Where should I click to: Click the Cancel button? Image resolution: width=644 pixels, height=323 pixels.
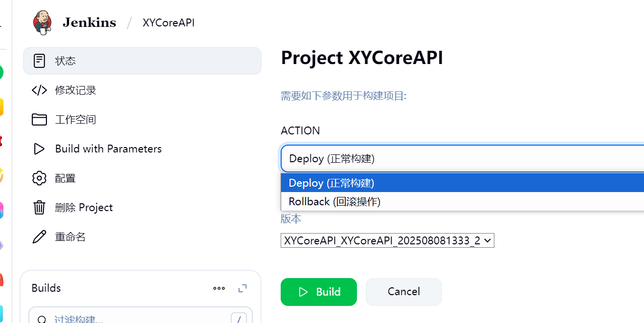tap(403, 292)
